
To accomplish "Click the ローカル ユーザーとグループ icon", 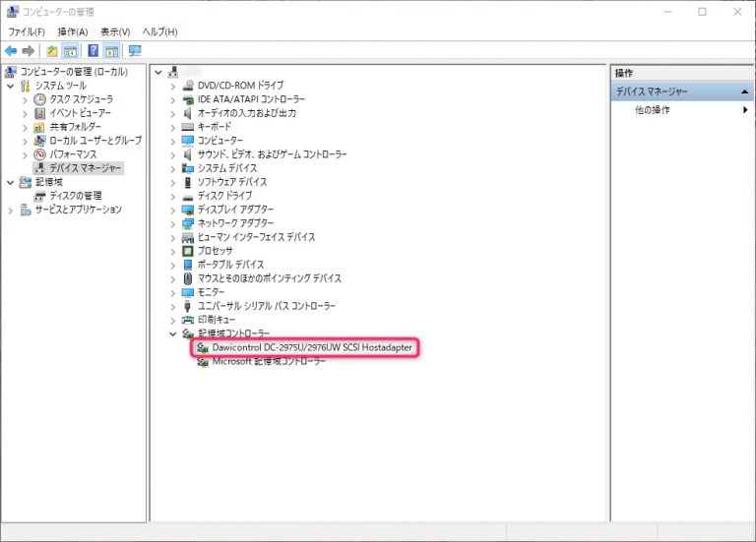I will click(x=39, y=141).
